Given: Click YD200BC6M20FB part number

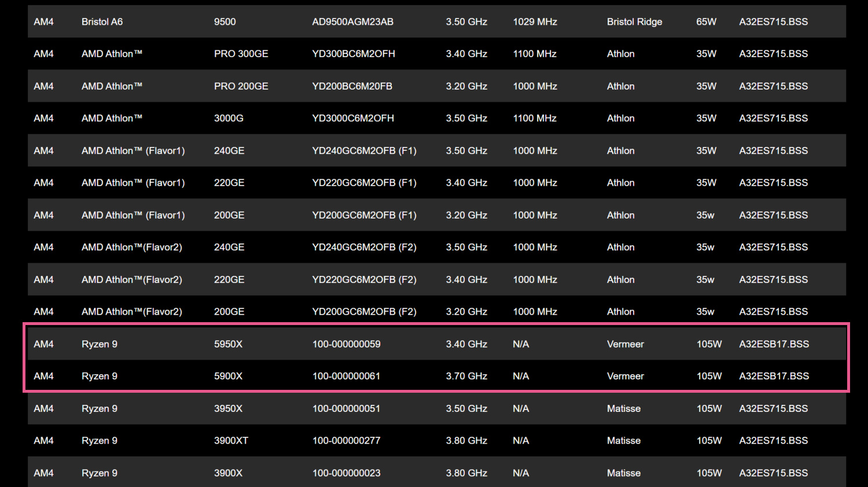Looking at the screenshot, I should coord(352,86).
